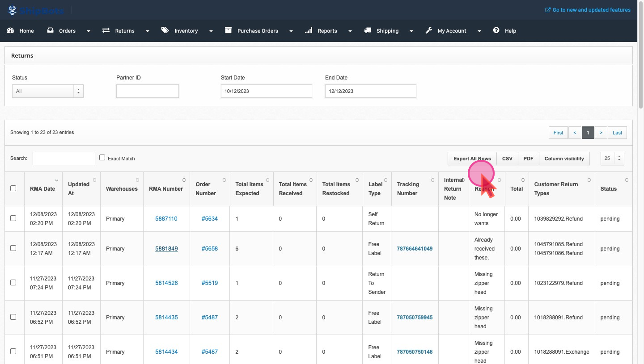
Task: Click the Inventory tags icon
Action: 165,30
